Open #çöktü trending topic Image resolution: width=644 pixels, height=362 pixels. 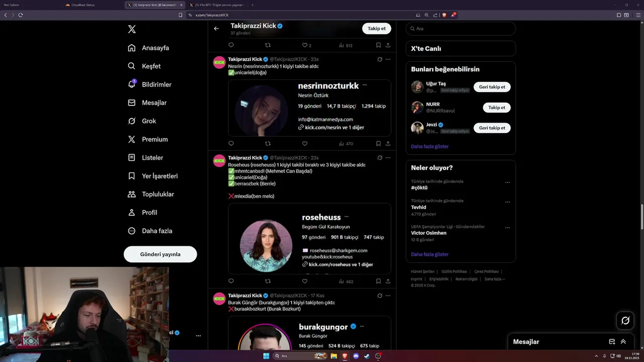419,188
